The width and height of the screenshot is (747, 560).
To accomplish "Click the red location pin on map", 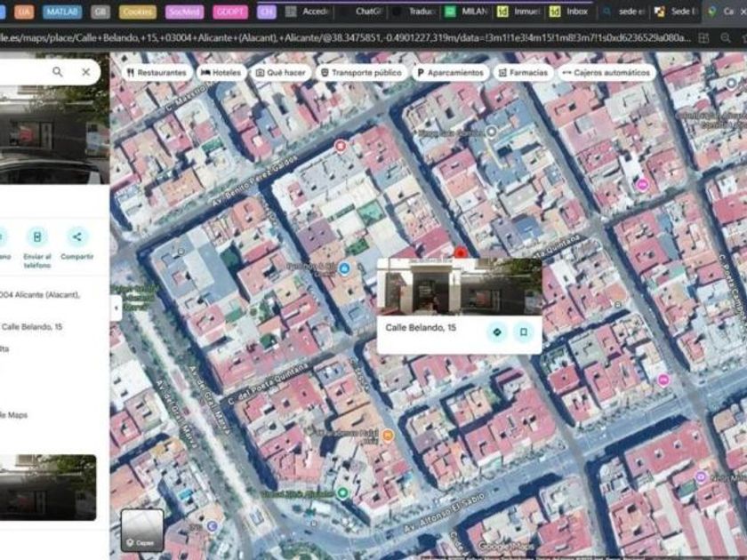I will coord(460,252).
